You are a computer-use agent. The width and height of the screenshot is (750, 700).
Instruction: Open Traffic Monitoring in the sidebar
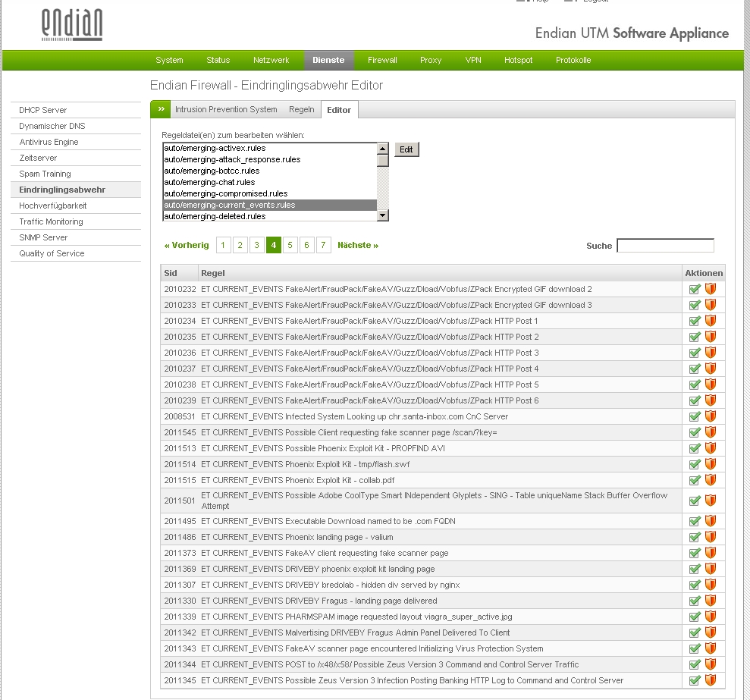[51, 221]
